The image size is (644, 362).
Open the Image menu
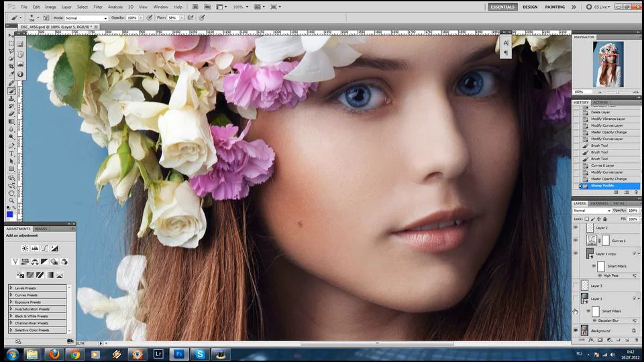50,7
